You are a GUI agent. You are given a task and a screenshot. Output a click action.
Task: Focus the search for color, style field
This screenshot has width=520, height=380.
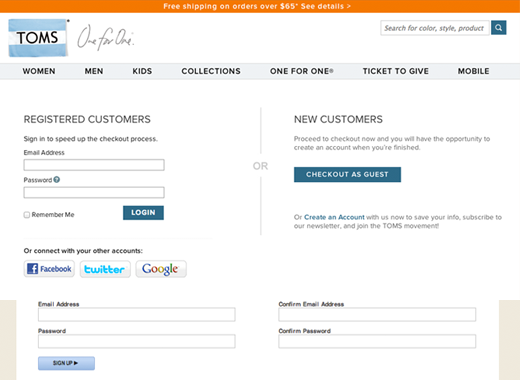pos(435,28)
